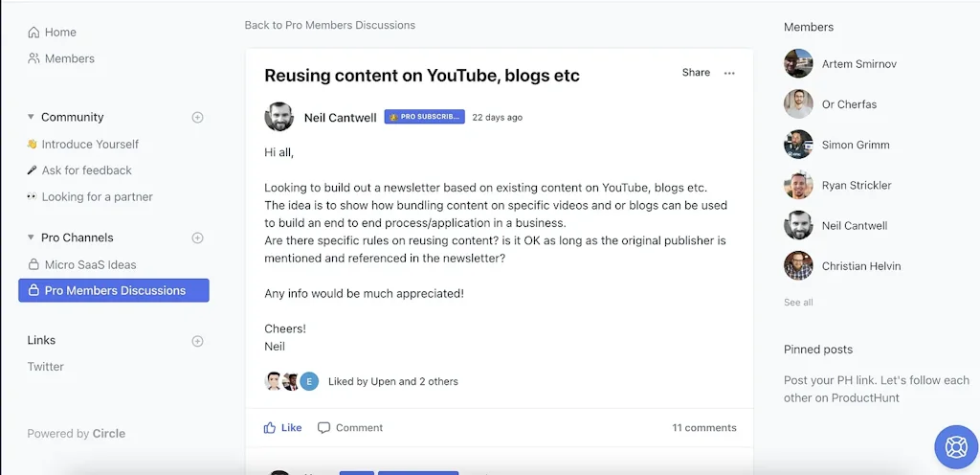Click the Home icon in sidebar
Image resolution: width=980 pixels, height=475 pixels.
tap(34, 33)
